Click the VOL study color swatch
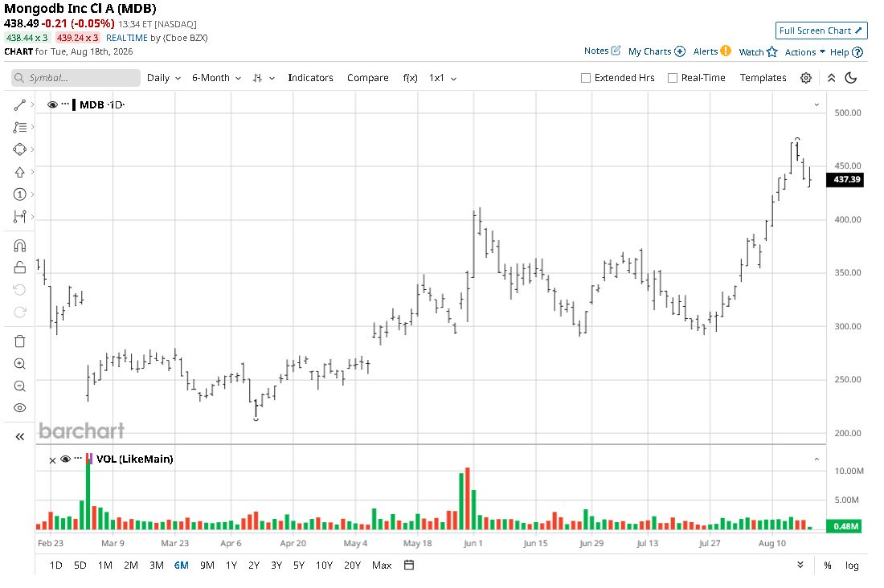 tap(89, 459)
